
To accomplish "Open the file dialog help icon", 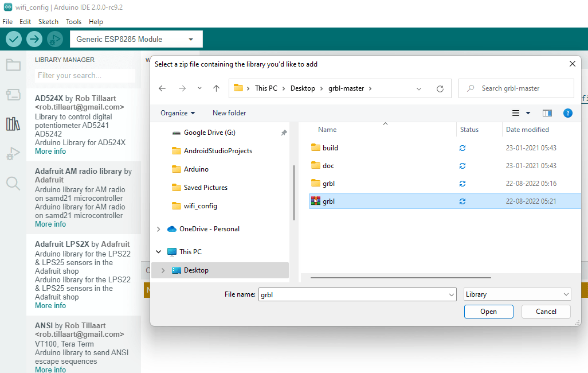I will (568, 113).
